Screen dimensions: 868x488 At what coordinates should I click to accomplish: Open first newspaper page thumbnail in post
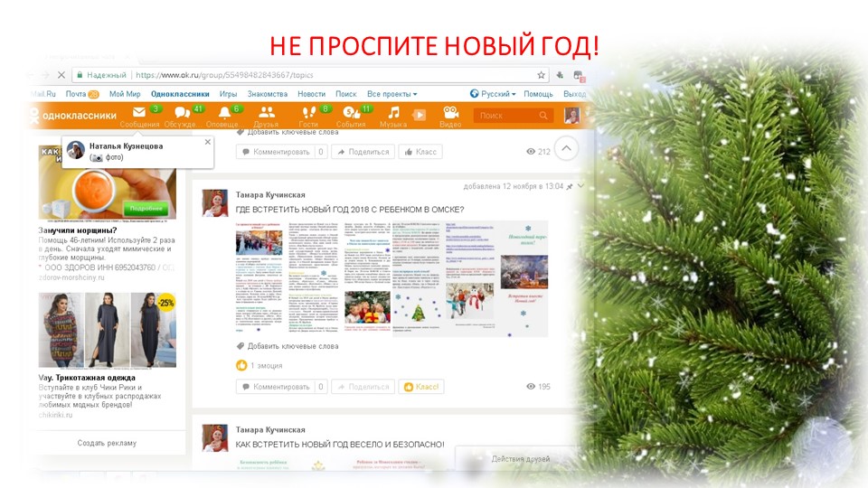[259, 277]
